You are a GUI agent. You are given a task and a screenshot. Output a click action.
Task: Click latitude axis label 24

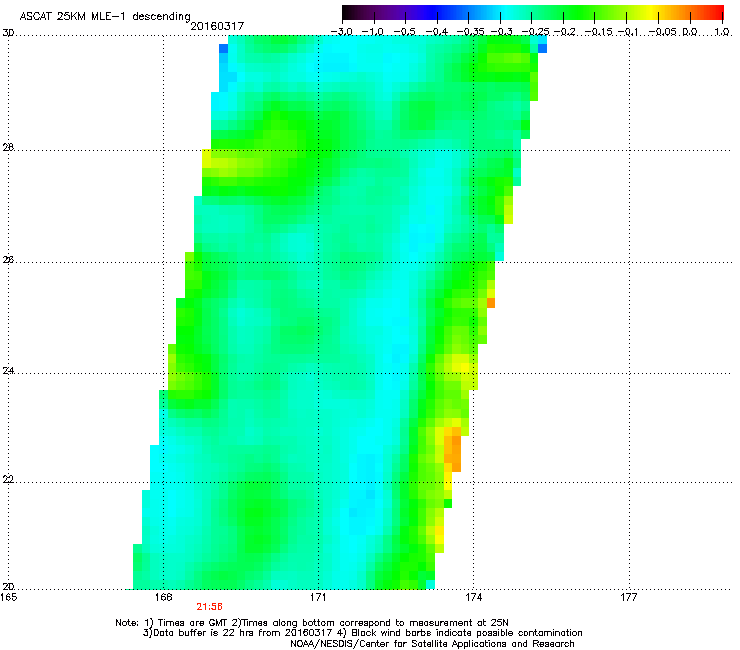[x=8, y=371]
